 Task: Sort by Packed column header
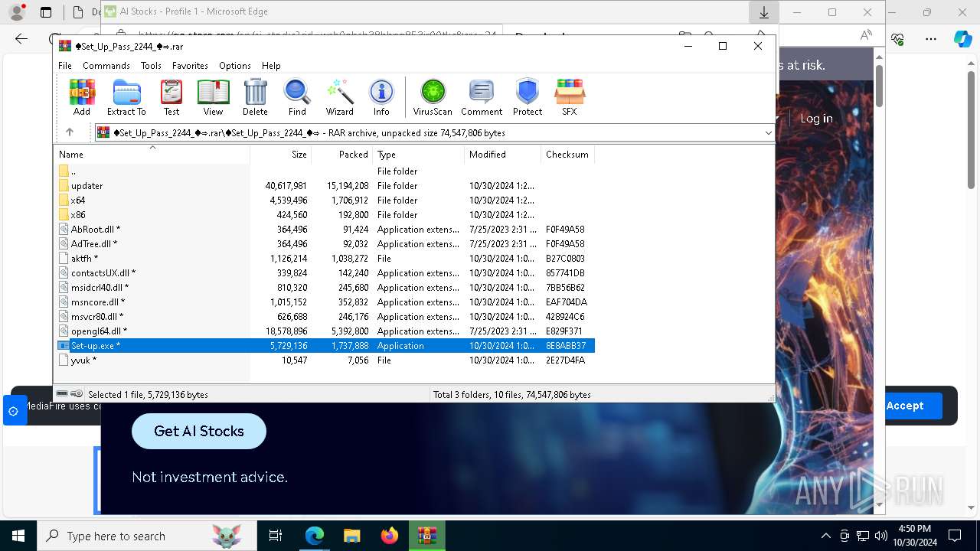(x=342, y=155)
